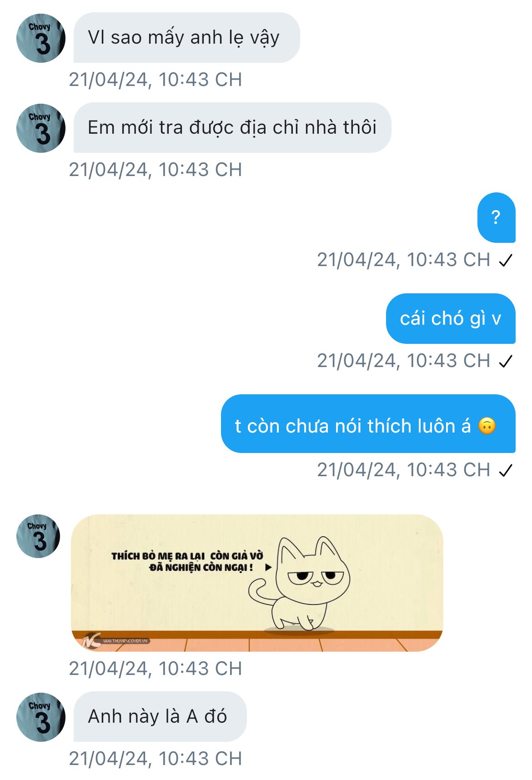Screen dimensions: 532x780
Task: Tap avatar next to "Em mới tra được địa chỉ nhà thôi"
Action: coord(41,128)
